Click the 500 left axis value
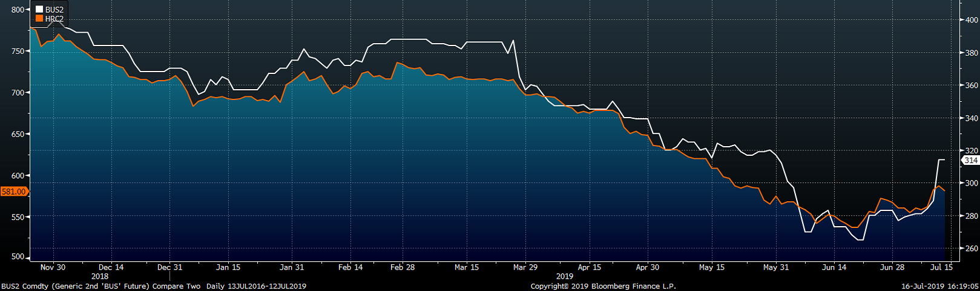Screen dimensions: 980x291 tap(18, 257)
